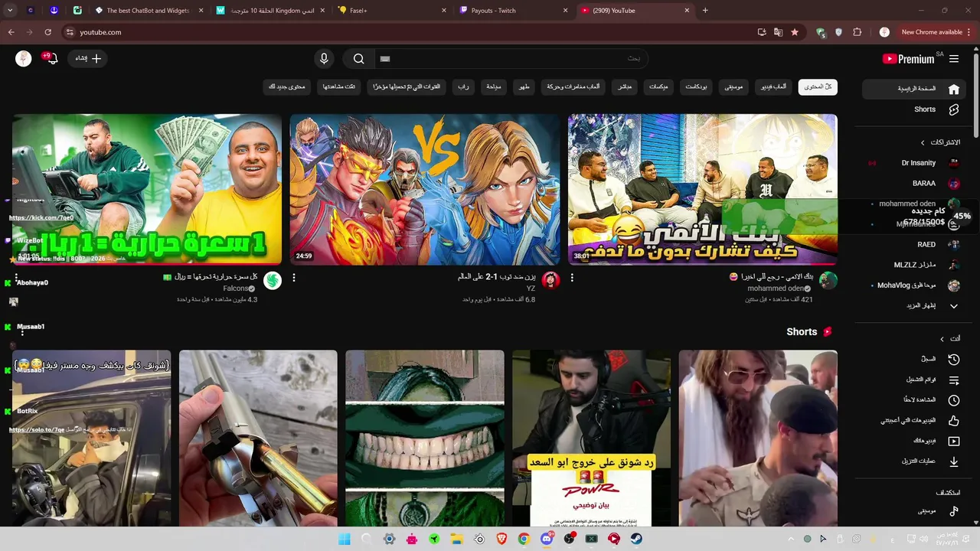Select the Mixes (ميكسات) filter chip

(658, 86)
